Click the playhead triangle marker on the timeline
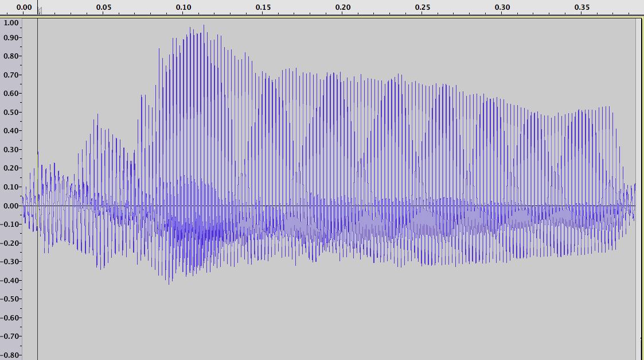Image resolution: width=644 pixels, height=360 pixels. (x=40, y=11)
